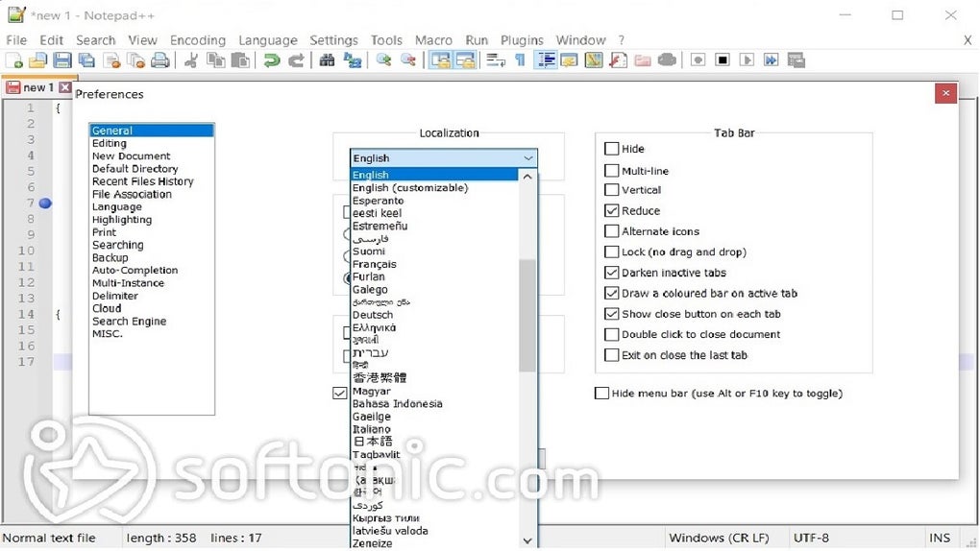Click the Open file folder icon
The image size is (980, 551).
(37, 60)
